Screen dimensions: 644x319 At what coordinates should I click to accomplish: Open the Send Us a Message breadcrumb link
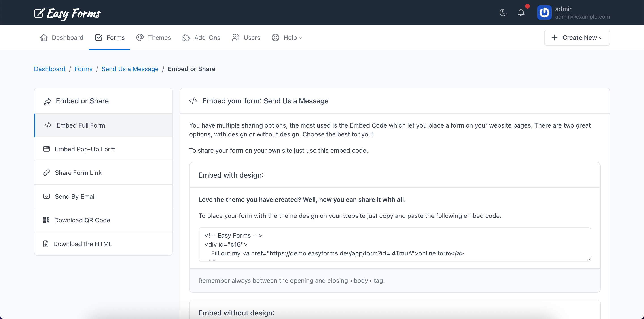[x=130, y=69]
